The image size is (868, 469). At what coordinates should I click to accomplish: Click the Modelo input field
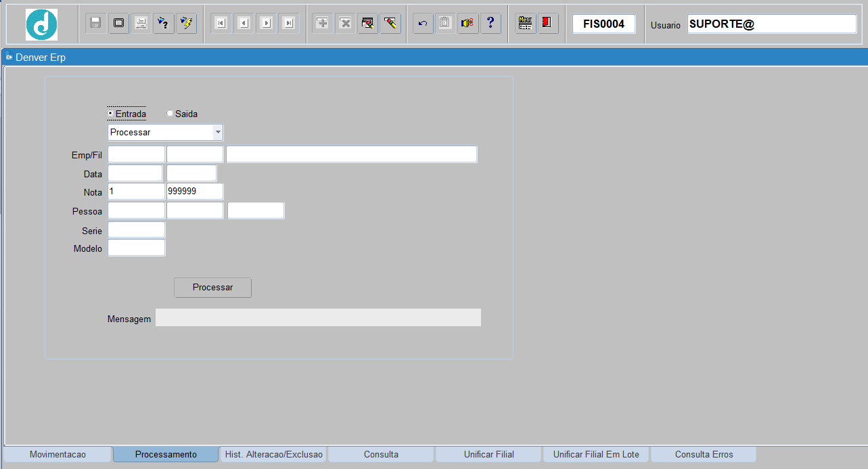136,248
